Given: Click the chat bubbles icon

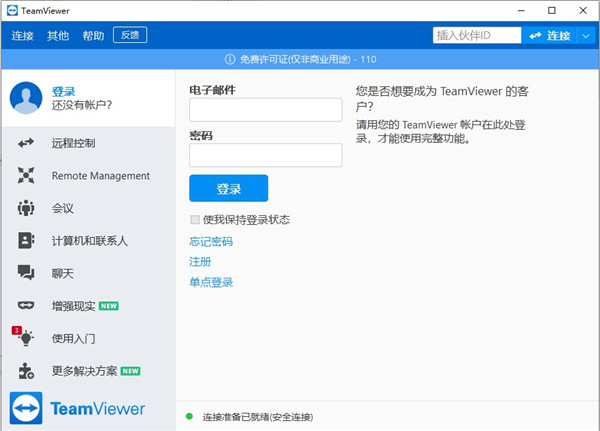Looking at the screenshot, I should click(x=26, y=273).
